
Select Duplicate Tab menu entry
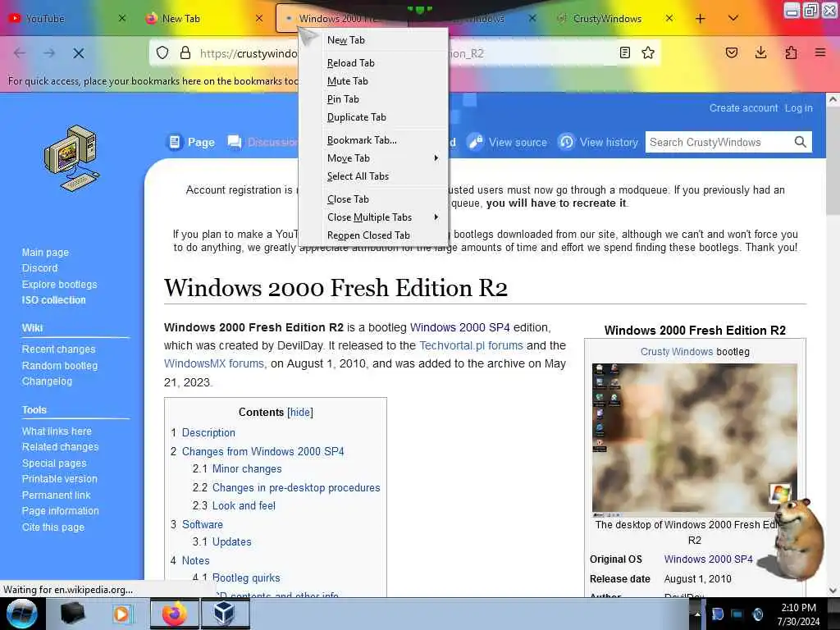[x=374, y=117]
